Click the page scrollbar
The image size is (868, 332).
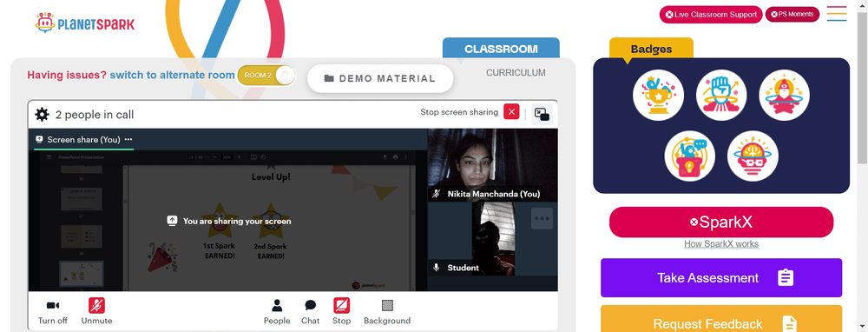pyautogui.click(x=863, y=89)
